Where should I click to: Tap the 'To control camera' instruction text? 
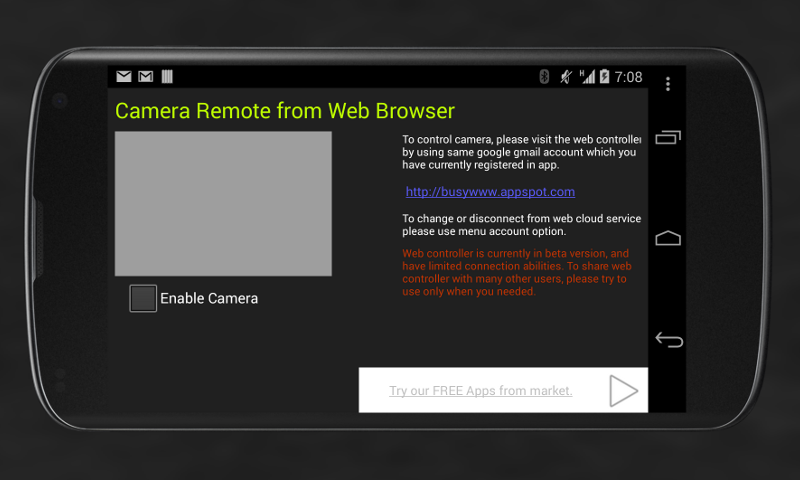[x=521, y=152]
